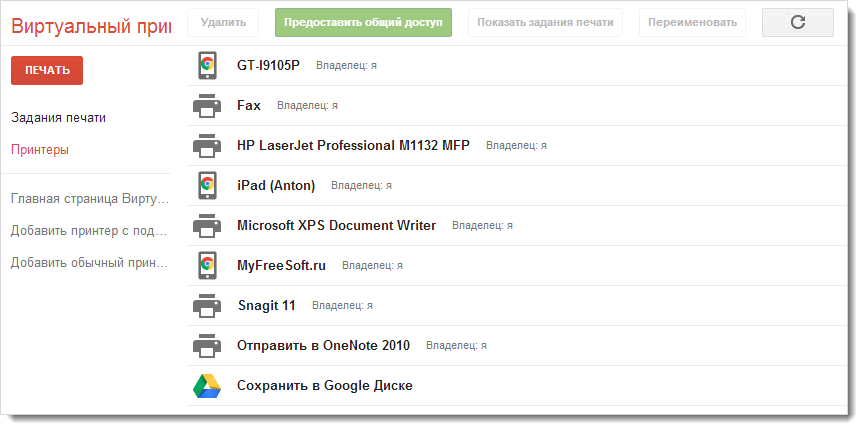Click the printer icon next to Snagit 11
Screen dimensions: 863x430
[x=207, y=306]
